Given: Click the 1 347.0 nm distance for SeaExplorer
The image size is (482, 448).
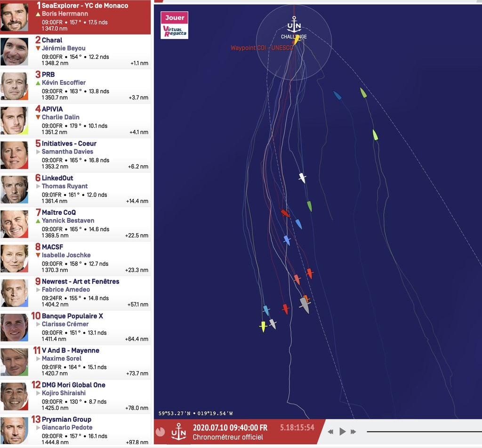Looking at the screenshot, I should coord(55,29).
